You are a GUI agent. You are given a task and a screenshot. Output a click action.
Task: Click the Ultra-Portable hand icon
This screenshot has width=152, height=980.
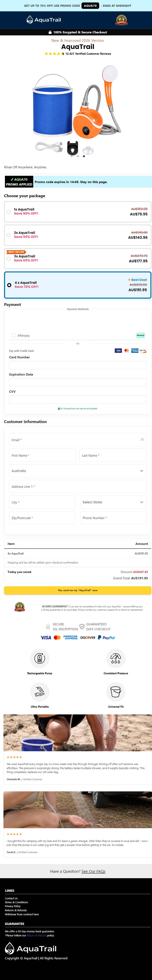pyautogui.click(x=39, y=691)
